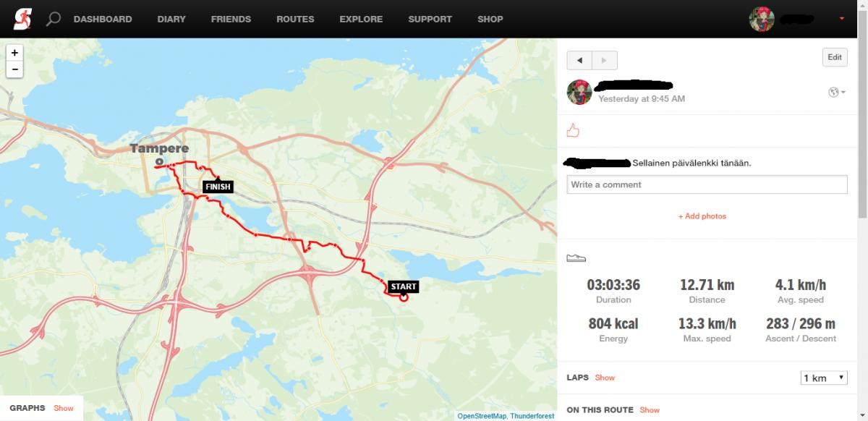Screen dimensions: 868x421
Task: Go to next workout arrow
Action: pyautogui.click(x=605, y=59)
